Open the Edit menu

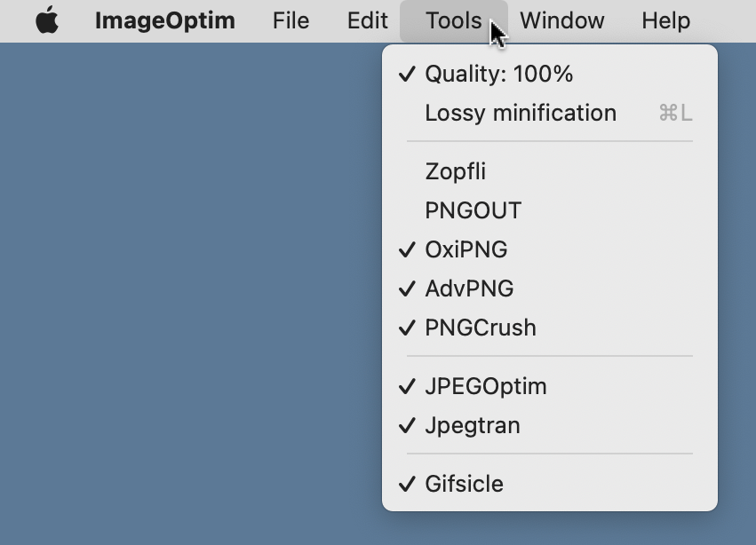tap(366, 20)
